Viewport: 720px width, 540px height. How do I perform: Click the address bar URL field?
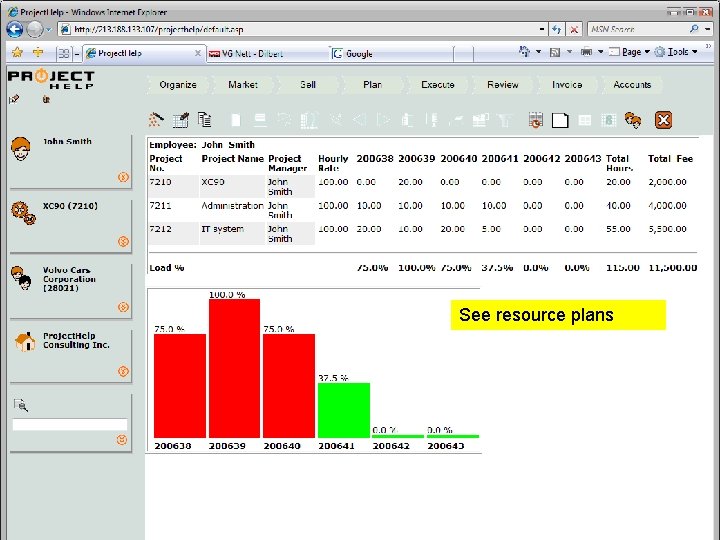point(298,29)
